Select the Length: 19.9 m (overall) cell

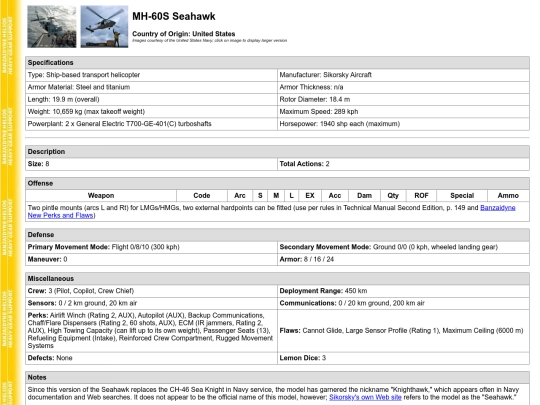(x=151, y=100)
